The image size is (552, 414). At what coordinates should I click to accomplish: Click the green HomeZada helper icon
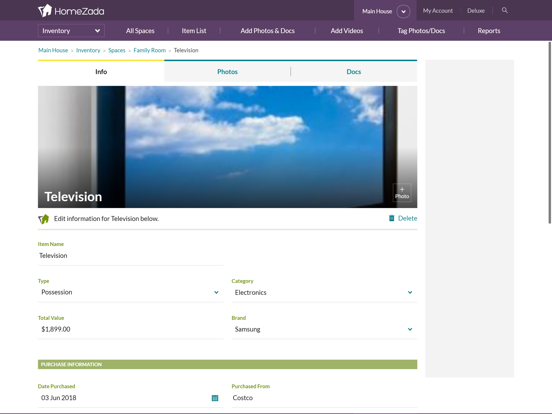(x=44, y=219)
